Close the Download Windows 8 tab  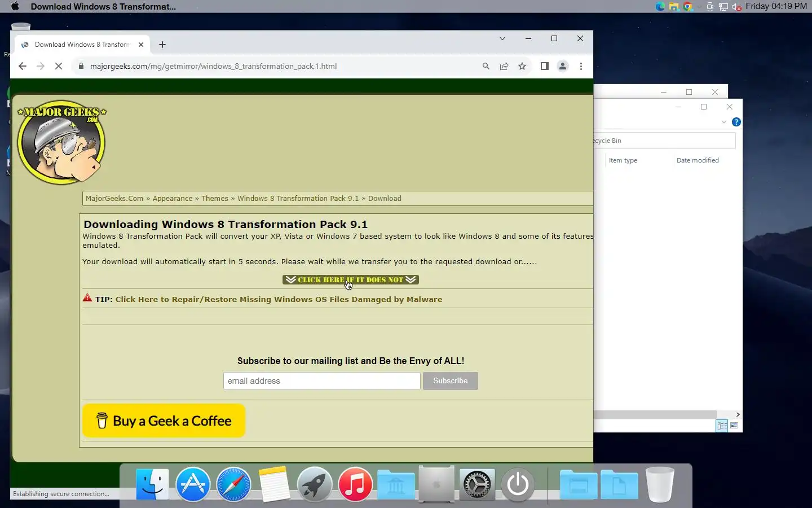pos(141,45)
